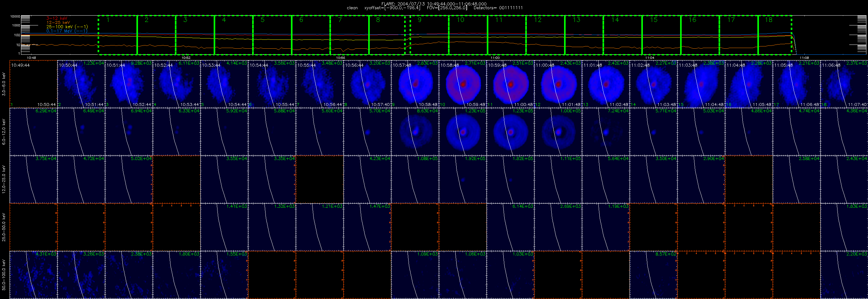Open the 3-6 keV image labeled 2.83E+03
Image resolution: width=868 pixels, height=299 pixels.
point(415,84)
